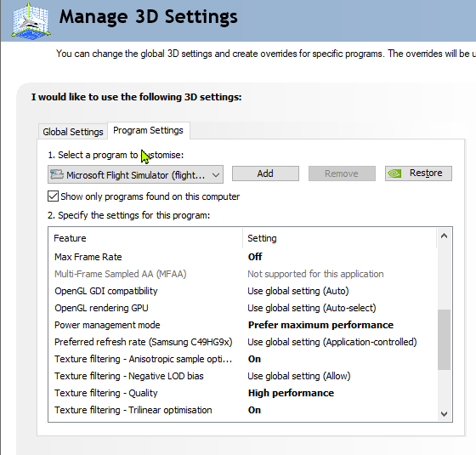Click the Max Frame Rate 'Off' setting value
Screen dimensions: 476x455
[255, 257]
